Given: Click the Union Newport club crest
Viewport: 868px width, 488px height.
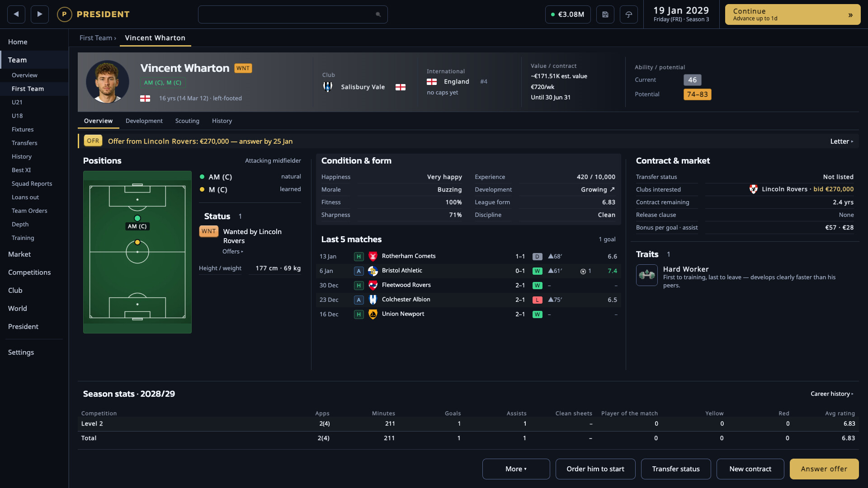Looking at the screenshot, I should (x=373, y=314).
